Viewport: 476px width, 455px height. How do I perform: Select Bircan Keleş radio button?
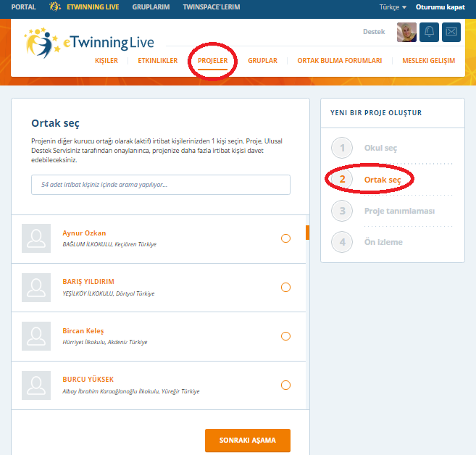[x=285, y=336]
